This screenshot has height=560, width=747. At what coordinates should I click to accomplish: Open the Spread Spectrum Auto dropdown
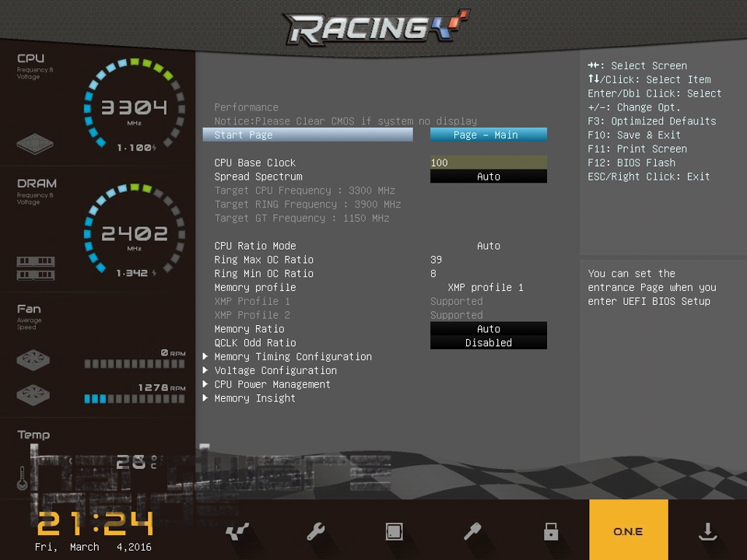489,177
